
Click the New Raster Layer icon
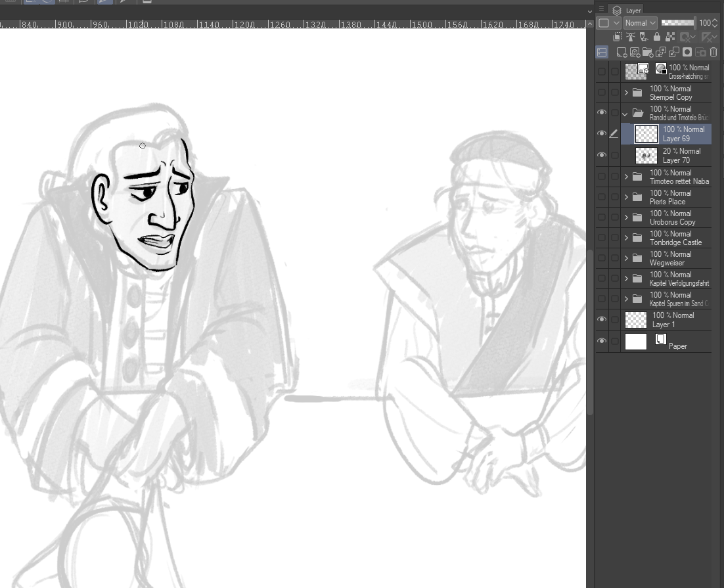click(621, 53)
